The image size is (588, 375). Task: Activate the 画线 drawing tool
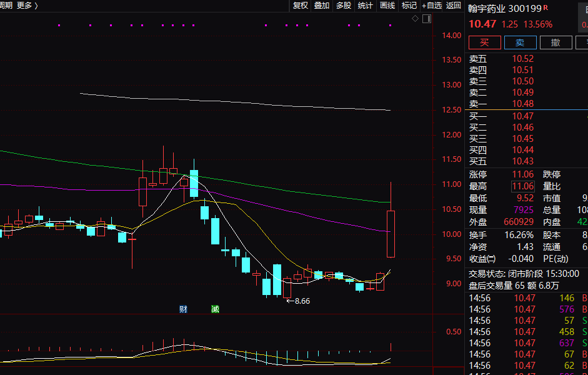tap(387, 6)
